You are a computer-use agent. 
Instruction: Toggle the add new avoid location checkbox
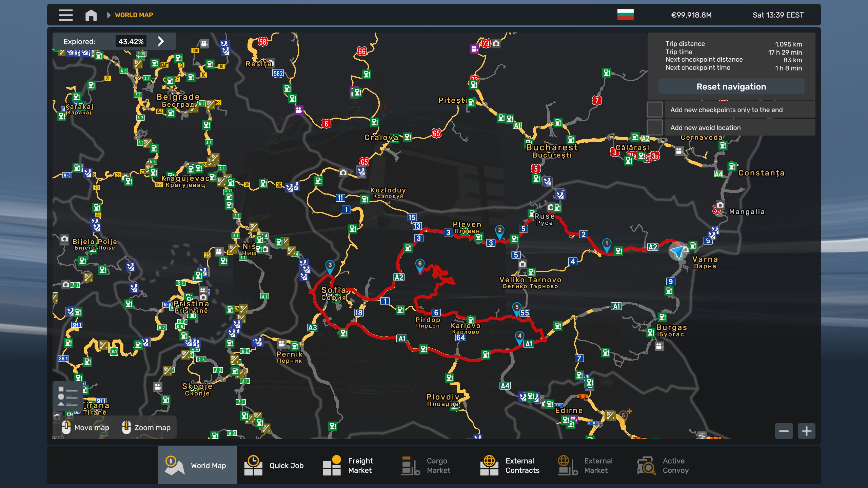click(655, 128)
